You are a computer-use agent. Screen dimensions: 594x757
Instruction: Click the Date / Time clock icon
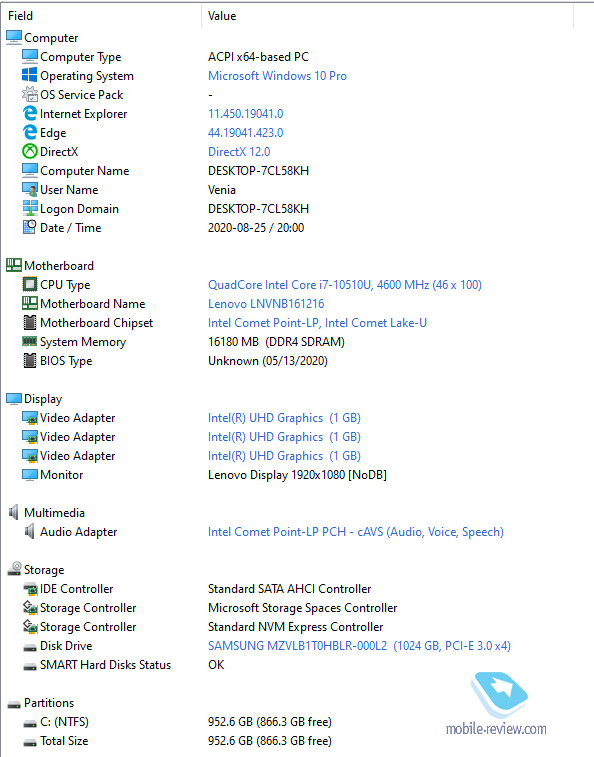coord(29,227)
